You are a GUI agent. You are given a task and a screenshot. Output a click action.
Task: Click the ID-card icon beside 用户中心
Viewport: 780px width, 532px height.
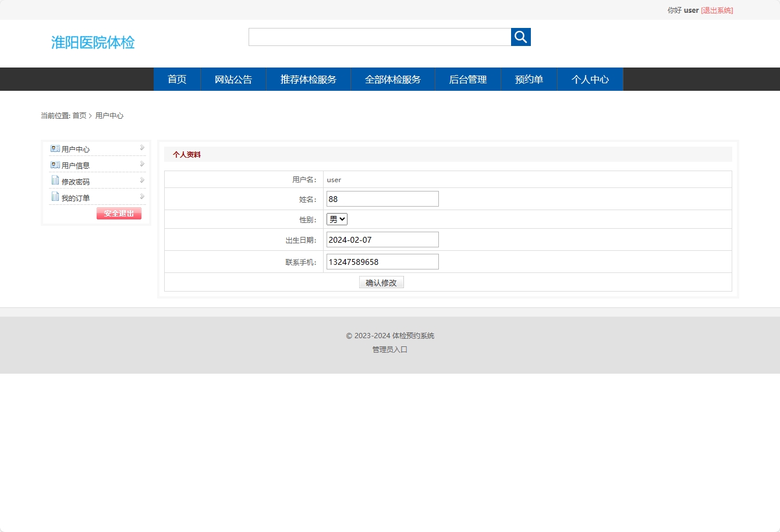pos(55,148)
